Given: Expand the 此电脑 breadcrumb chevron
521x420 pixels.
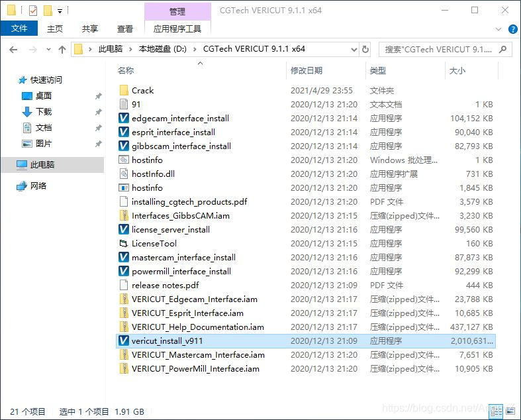Looking at the screenshot, I should (130, 50).
